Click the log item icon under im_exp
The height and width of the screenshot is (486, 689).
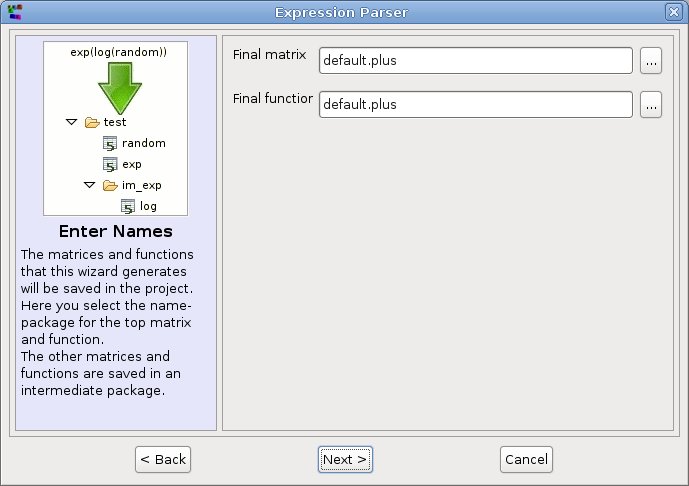128,206
